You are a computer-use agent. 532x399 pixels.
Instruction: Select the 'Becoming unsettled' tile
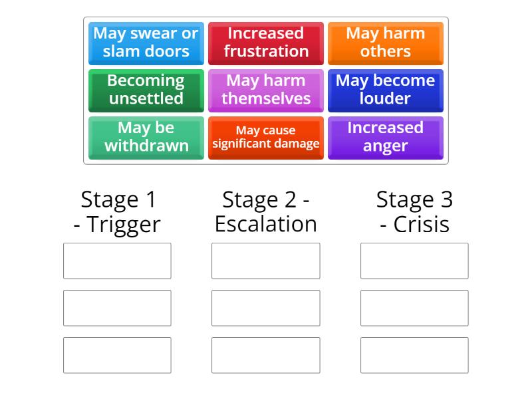click(x=146, y=90)
